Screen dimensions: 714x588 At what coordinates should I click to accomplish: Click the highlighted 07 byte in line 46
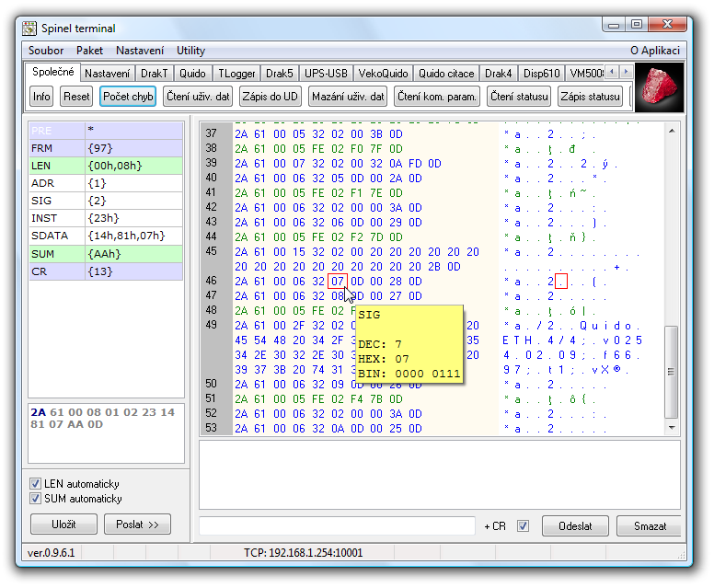coord(338,281)
